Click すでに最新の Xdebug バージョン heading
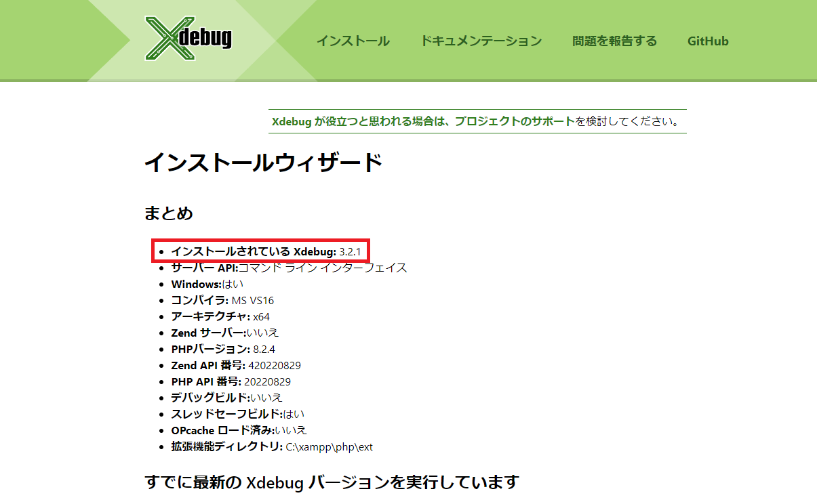817x504 pixels. point(332,482)
